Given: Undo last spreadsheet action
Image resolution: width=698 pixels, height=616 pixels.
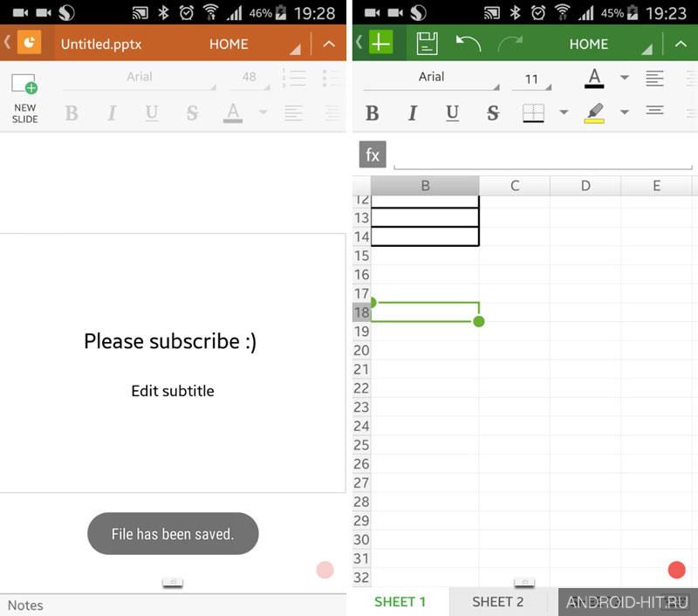Looking at the screenshot, I should [469, 44].
